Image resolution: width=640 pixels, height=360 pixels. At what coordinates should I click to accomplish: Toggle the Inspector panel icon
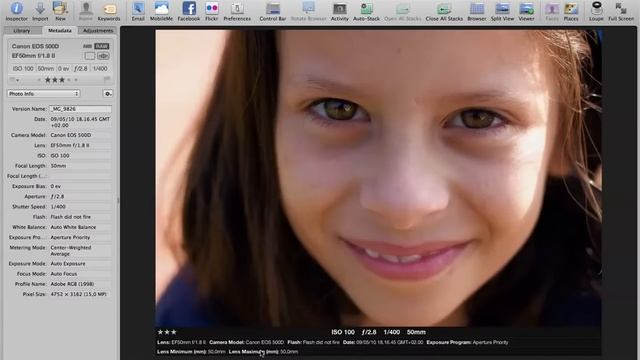pyautogui.click(x=16, y=8)
